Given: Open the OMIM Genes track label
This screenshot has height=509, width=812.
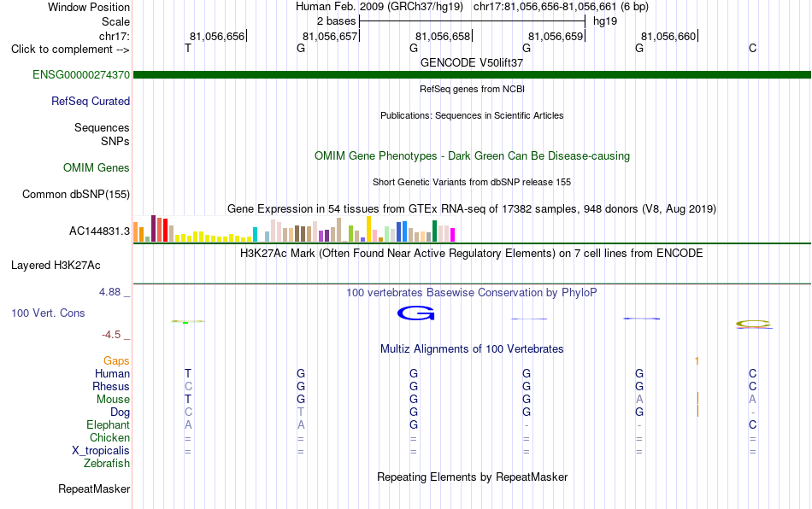Looking at the screenshot, I should [96, 167].
